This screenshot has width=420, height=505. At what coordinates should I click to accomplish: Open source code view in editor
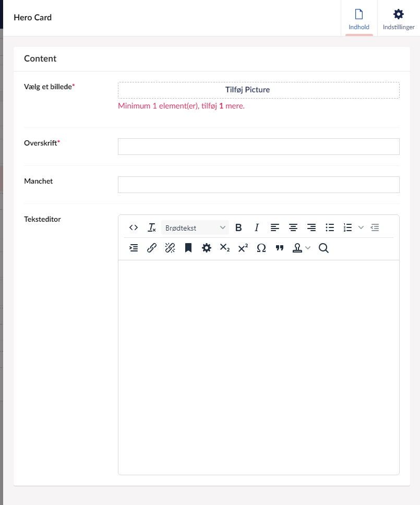coord(134,227)
